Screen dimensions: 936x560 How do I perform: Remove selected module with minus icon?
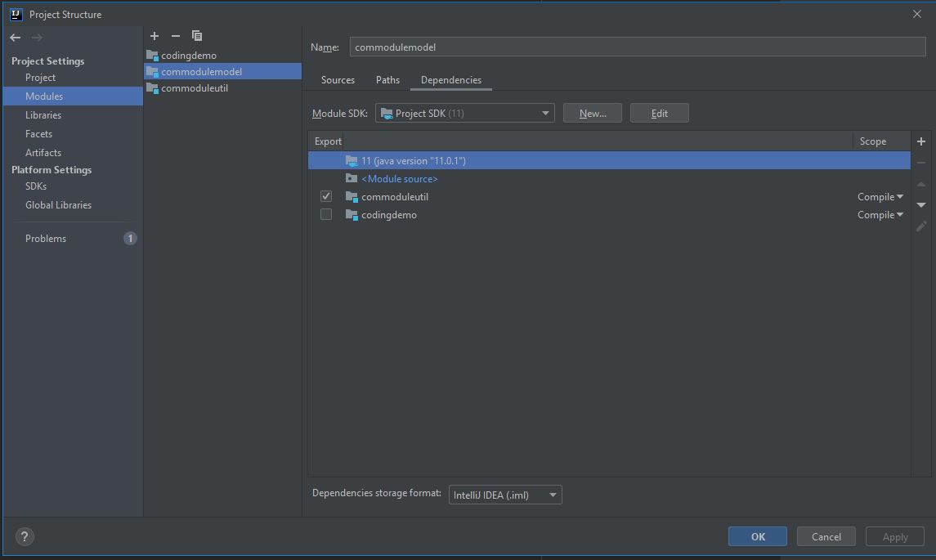point(176,36)
